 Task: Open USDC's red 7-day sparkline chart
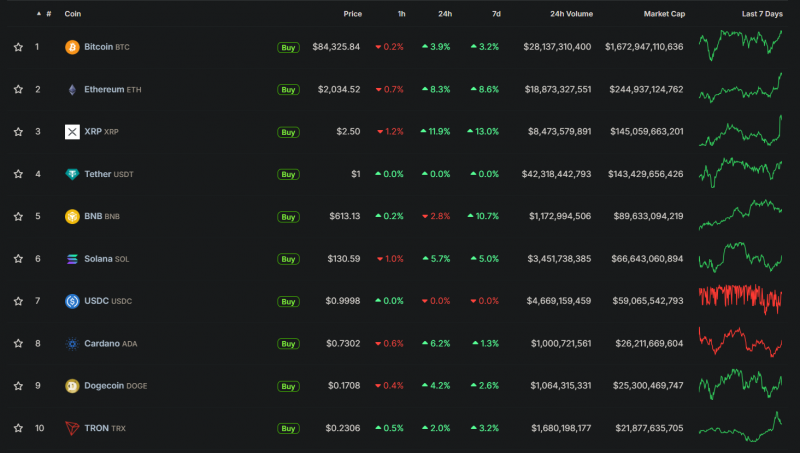740,299
